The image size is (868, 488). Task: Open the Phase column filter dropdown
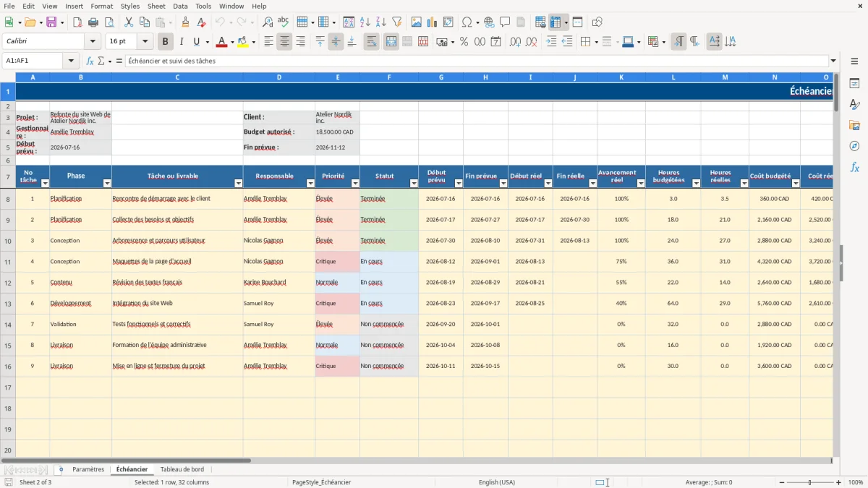point(108,184)
